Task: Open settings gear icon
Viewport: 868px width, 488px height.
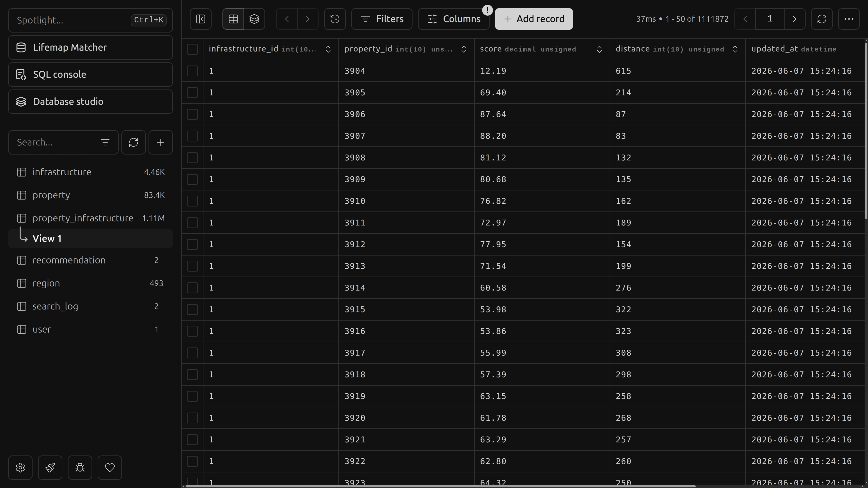Action: point(20,467)
